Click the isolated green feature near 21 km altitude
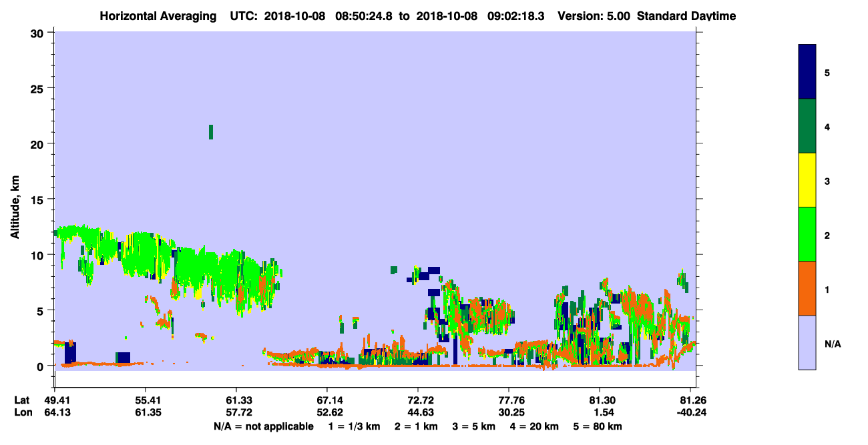 point(211,132)
